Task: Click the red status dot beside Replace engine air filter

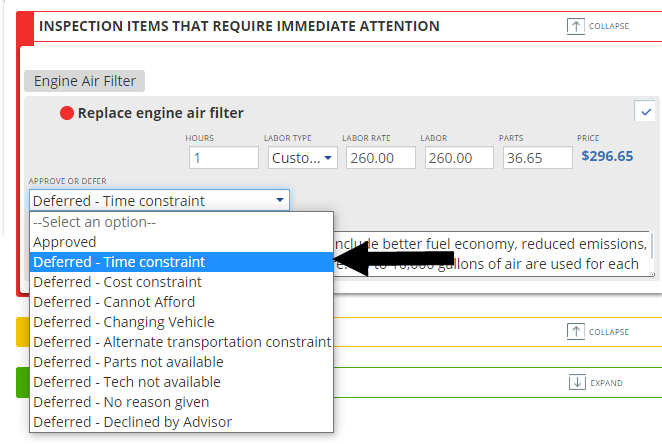Action: point(67,114)
